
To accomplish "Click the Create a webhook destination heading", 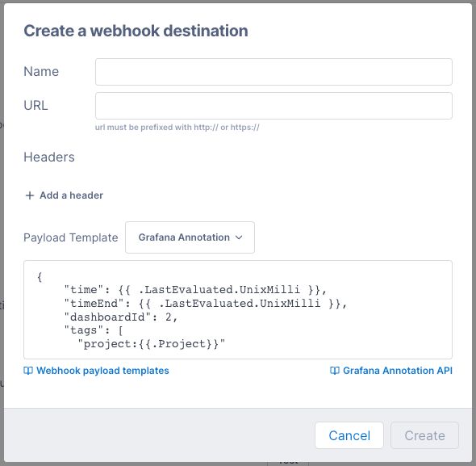I will point(136,31).
